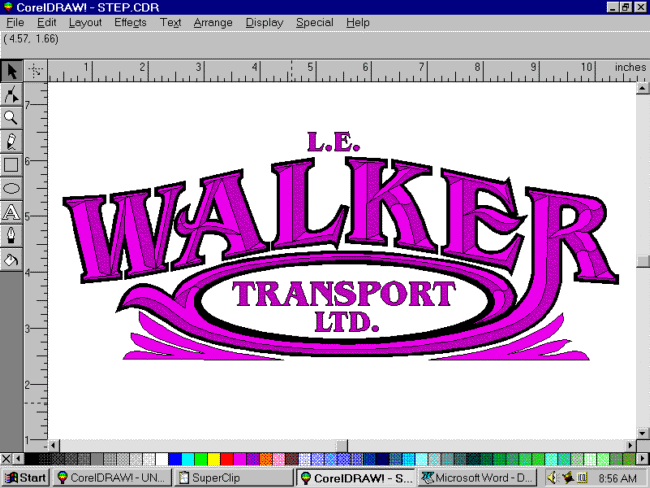The width and height of the screenshot is (650, 488).
Task: Select the L.E. text object
Action: click(333, 142)
